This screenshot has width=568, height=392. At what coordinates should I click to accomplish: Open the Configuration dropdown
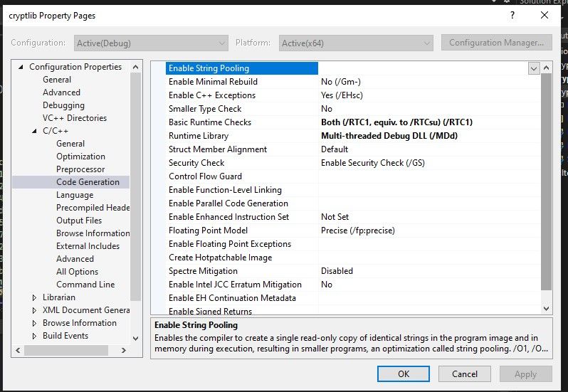coord(151,43)
